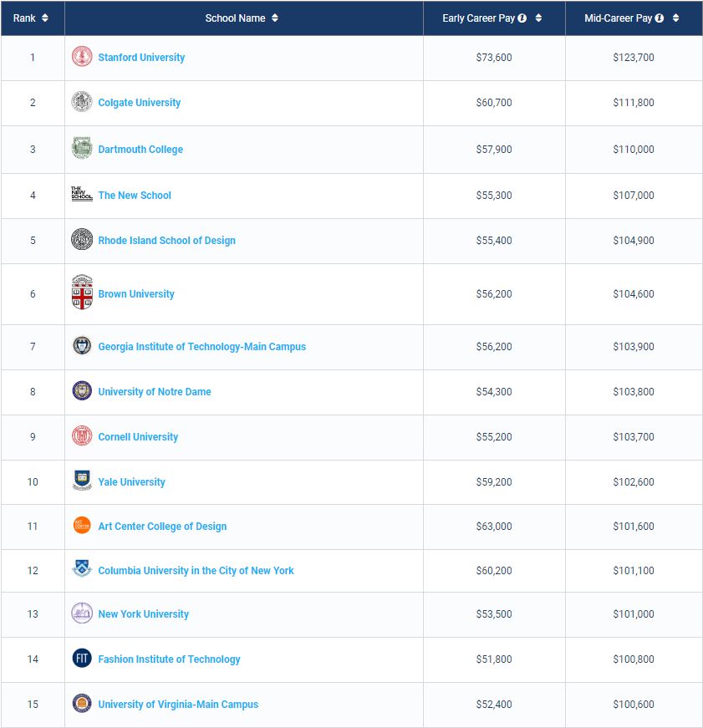Select The New School's early pay $55,300
Viewport: 703px width, 728px height.
tap(494, 196)
